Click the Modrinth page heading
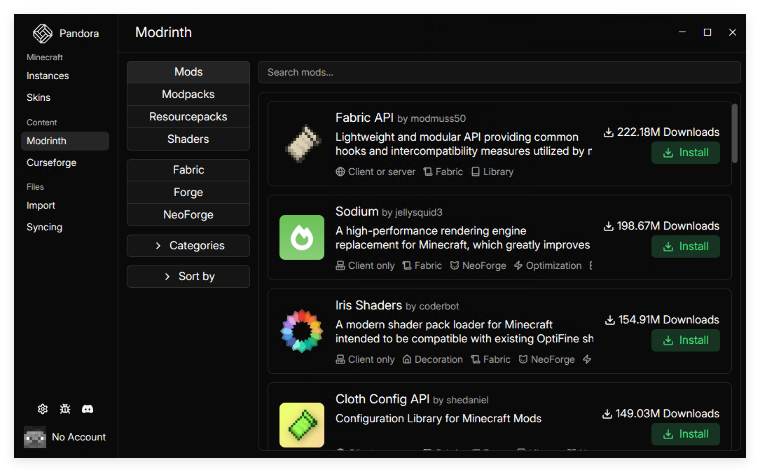 [x=163, y=32]
